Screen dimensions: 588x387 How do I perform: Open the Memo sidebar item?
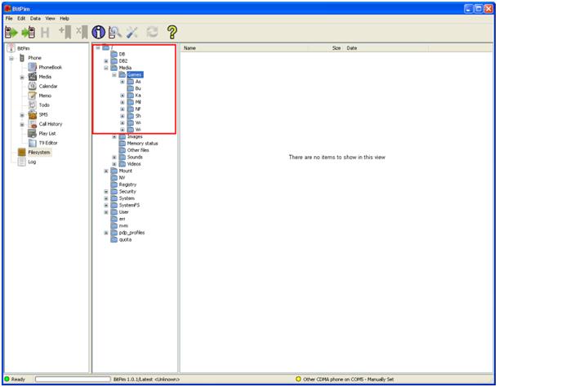point(45,96)
